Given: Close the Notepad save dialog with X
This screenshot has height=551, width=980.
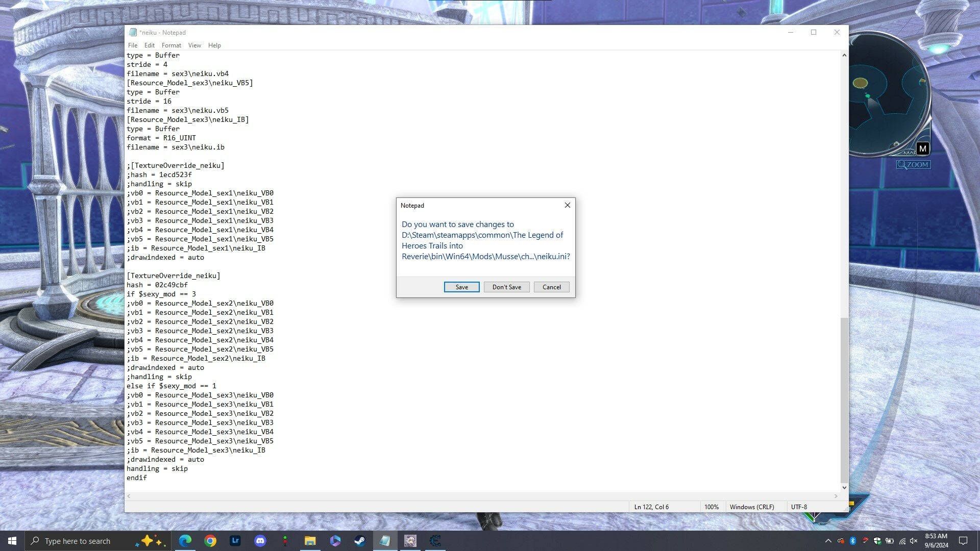Looking at the screenshot, I should [x=567, y=205].
